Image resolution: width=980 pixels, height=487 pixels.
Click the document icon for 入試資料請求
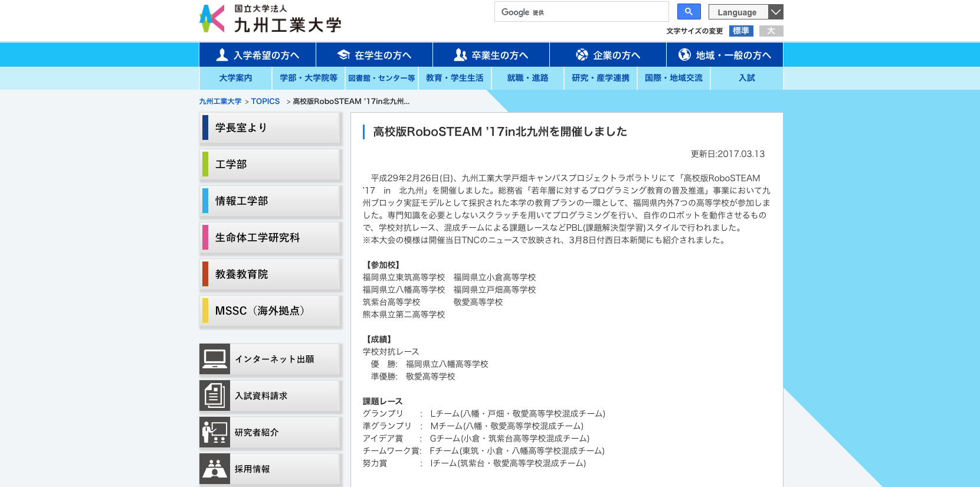point(215,396)
